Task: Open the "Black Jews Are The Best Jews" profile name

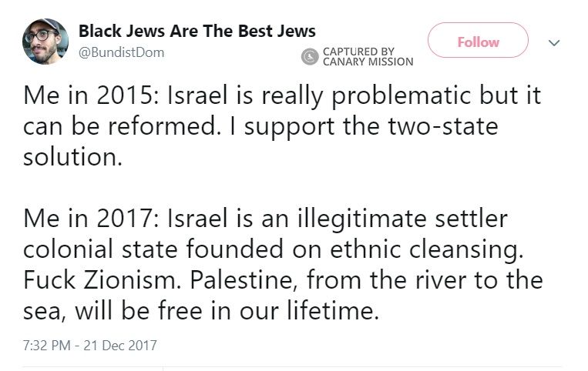Action: pyautogui.click(x=197, y=32)
